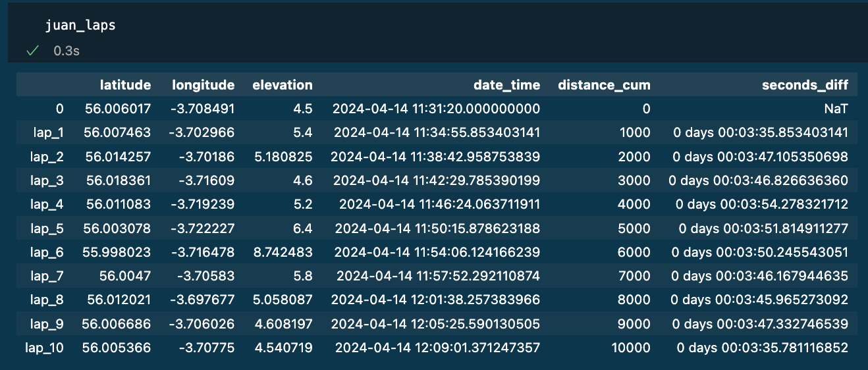Click the lap_3 date_time value
Screen dimensions: 868x370
pos(435,180)
